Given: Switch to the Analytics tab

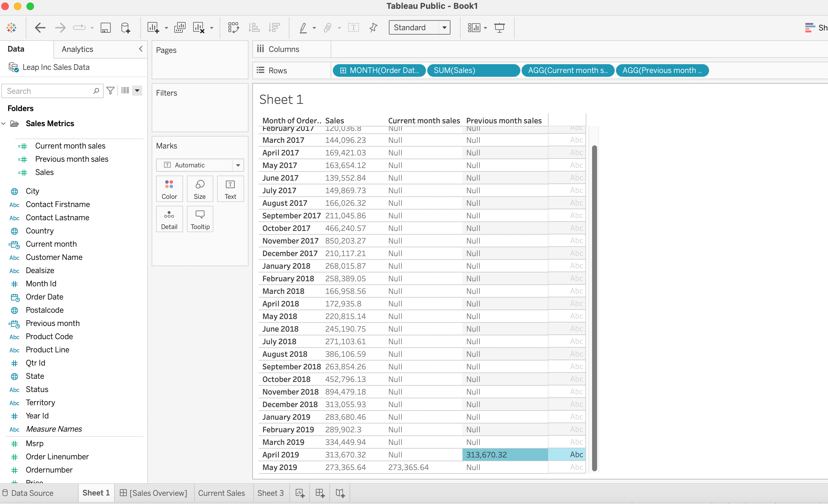Looking at the screenshot, I should [77, 49].
